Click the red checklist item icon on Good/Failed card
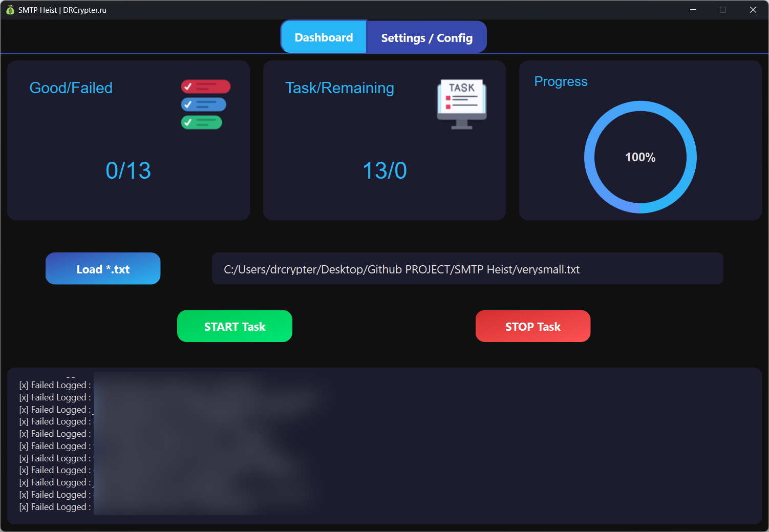This screenshot has width=769, height=532. (205, 87)
